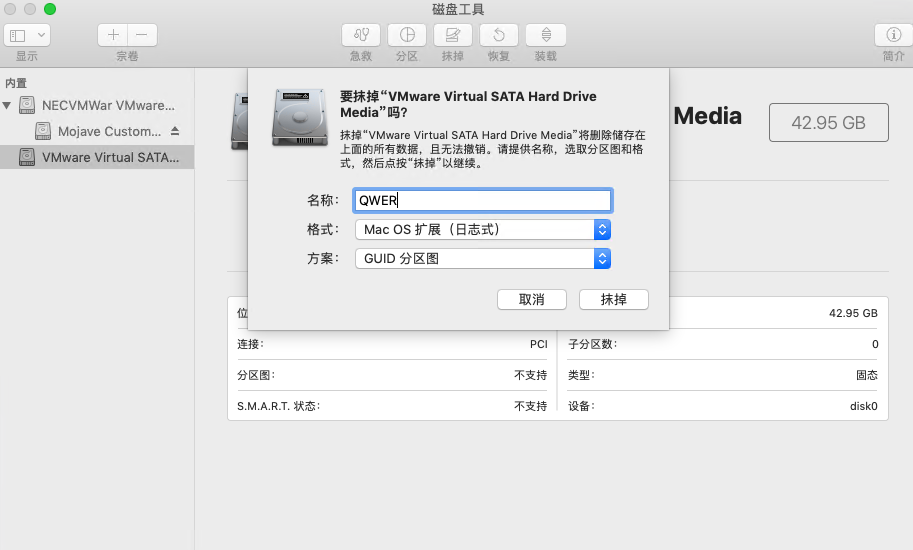This screenshot has width=913, height=550.
Task: Click the name field containing QWER
Action: pyautogui.click(x=483, y=200)
